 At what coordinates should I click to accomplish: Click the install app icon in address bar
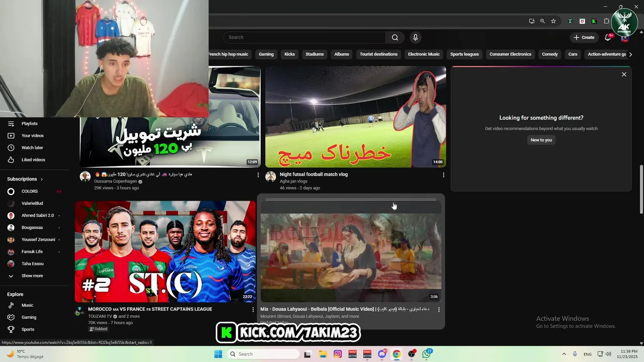click(532, 21)
